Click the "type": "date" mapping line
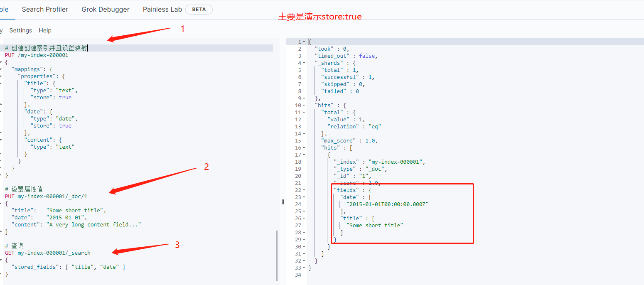644x285 pixels. [x=54, y=119]
